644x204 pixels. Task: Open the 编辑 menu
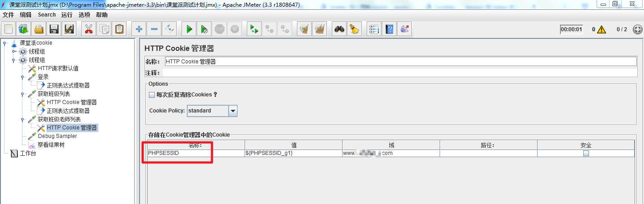coord(26,15)
